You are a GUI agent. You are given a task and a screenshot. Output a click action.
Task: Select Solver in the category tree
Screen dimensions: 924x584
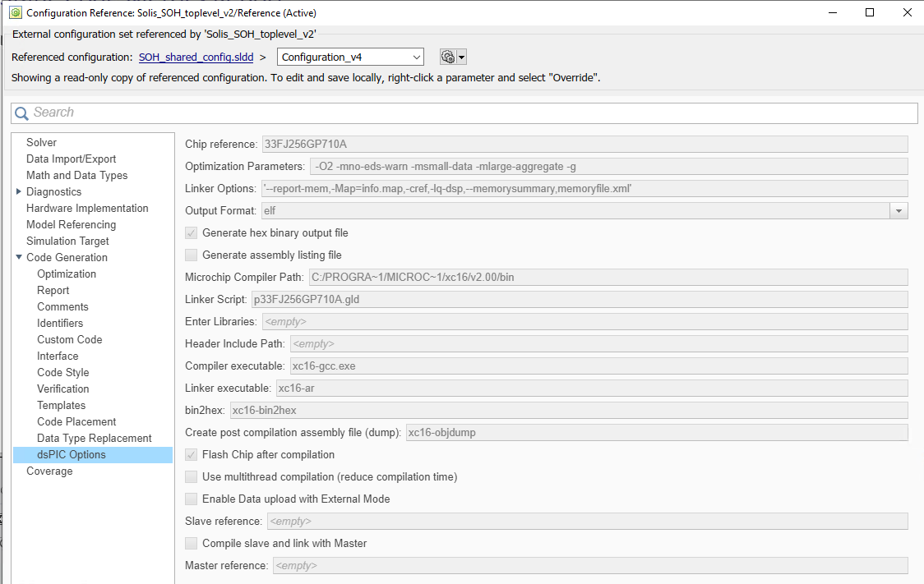pyautogui.click(x=41, y=143)
